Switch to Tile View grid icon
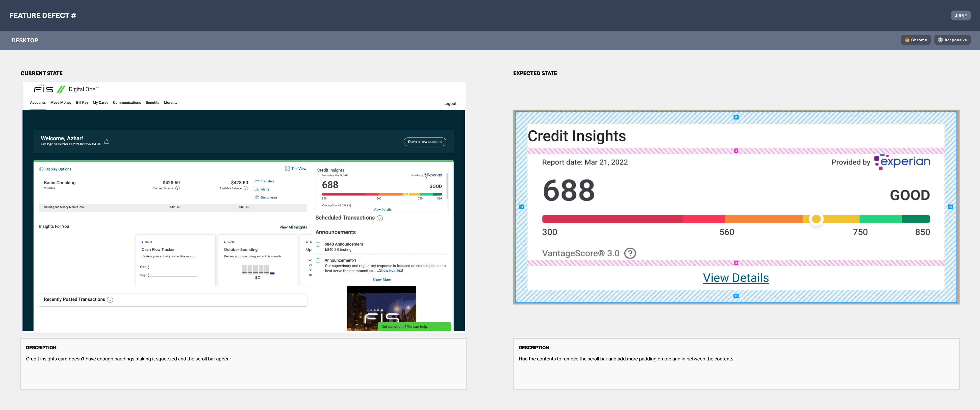The image size is (980, 410). click(287, 169)
